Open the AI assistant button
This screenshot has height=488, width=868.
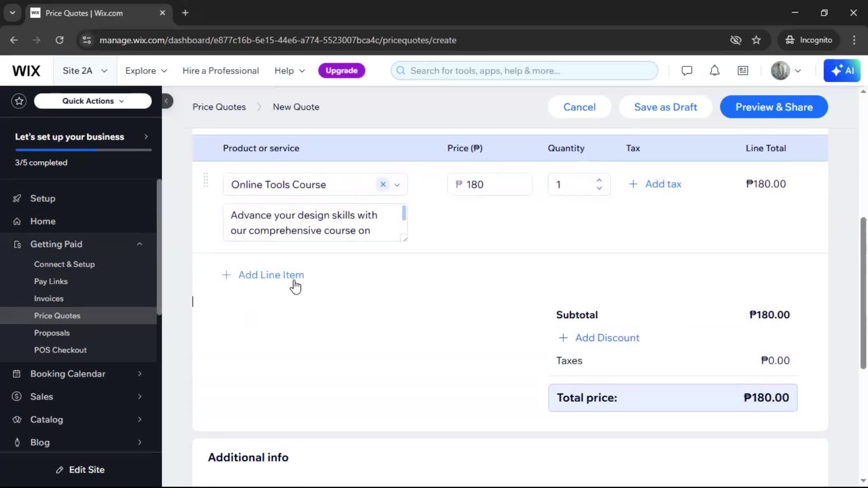[x=842, y=70]
